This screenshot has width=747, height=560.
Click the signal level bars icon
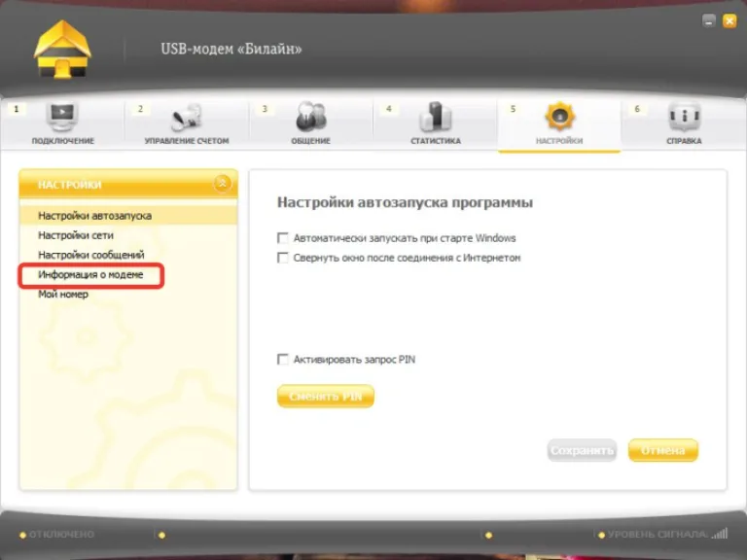coord(720,534)
